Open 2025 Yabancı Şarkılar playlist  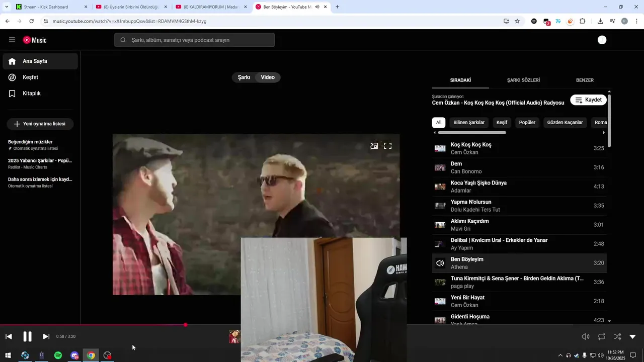(x=40, y=163)
